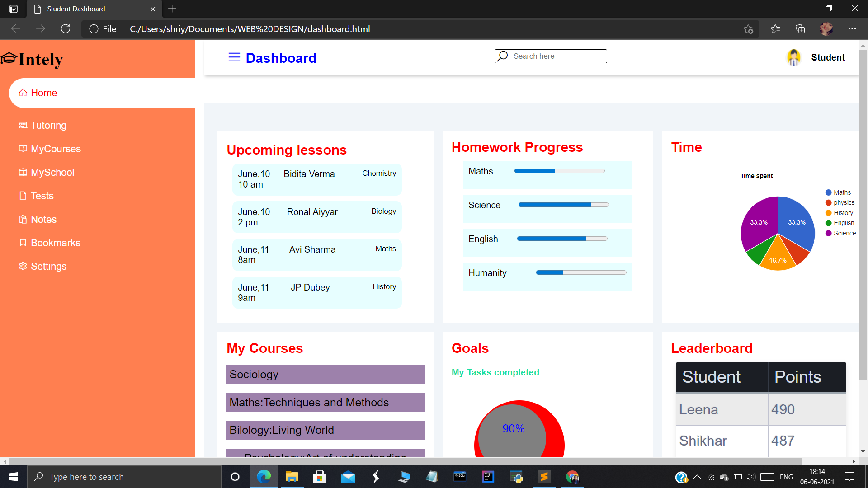Open the browser's more options menu

click(x=853, y=28)
